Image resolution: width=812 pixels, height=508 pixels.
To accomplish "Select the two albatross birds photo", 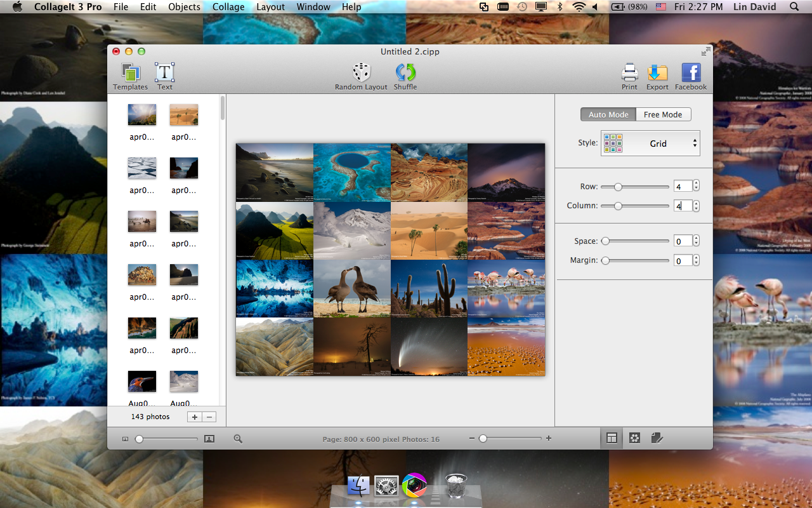I will (352, 289).
